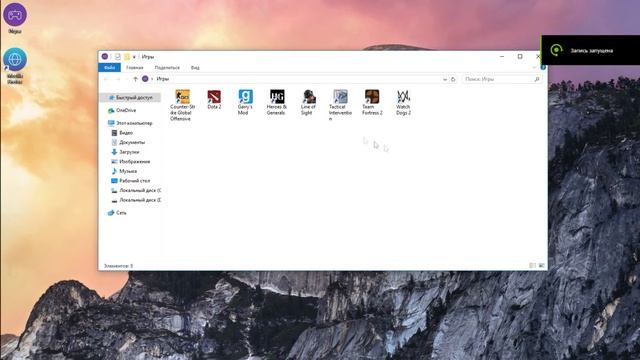Open Рабочий стол in navigation pane
This screenshot has height=360, width=640.
tap(131, 180)
